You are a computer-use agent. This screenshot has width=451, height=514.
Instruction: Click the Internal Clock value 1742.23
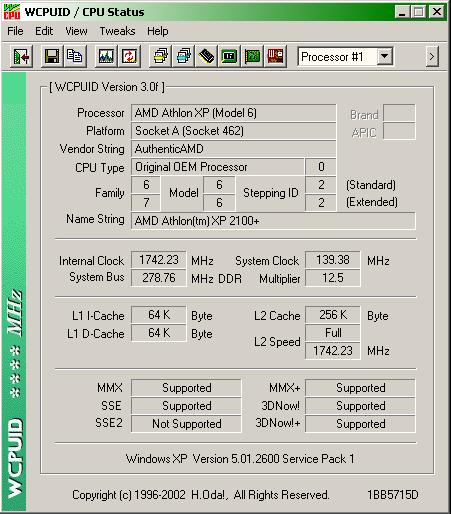click(159, 260)
